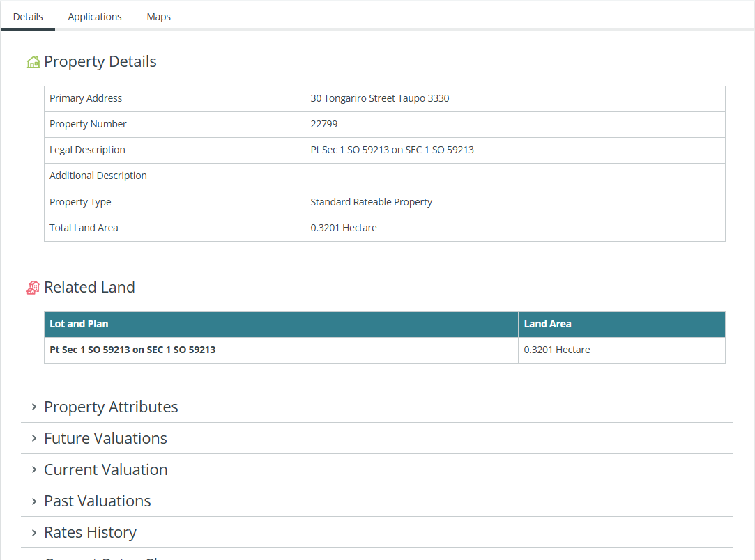Expand the Rates History section

pyautogui.click(x=90, y=532)
